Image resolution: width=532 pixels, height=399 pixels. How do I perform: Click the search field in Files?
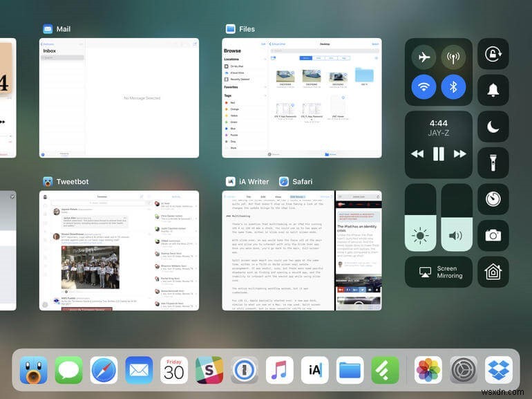click(325, 50)
